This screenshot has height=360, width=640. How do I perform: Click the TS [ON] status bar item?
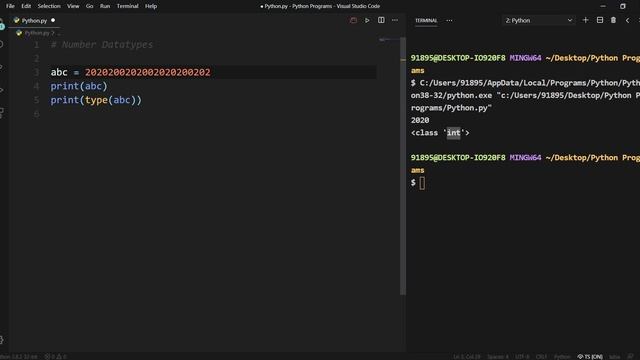(590, 357)
